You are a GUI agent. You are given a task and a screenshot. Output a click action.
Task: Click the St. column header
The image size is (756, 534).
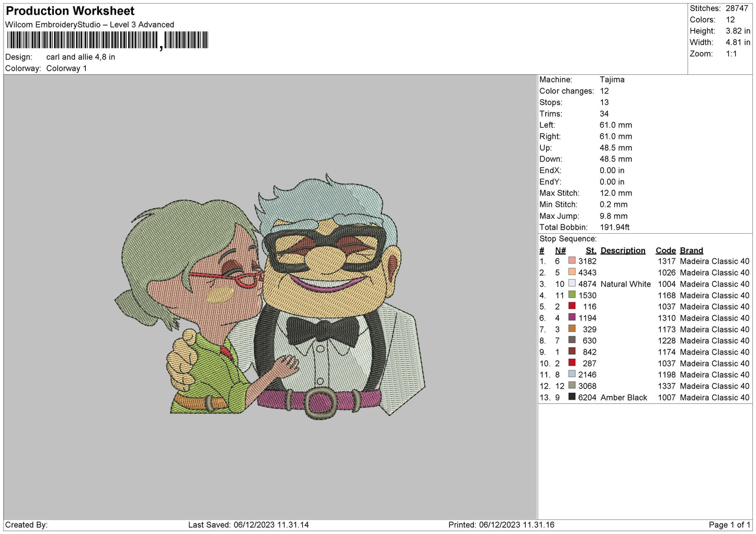point(591,251)
